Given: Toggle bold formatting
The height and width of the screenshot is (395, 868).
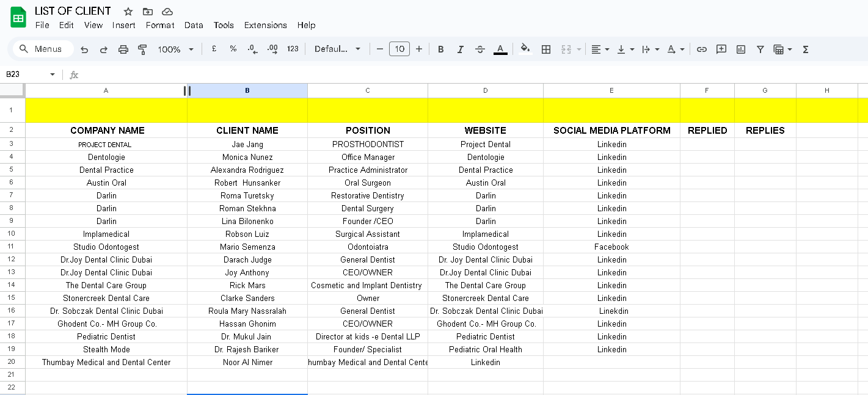Looking at the screenshot, I should click(x=441, y=49).
